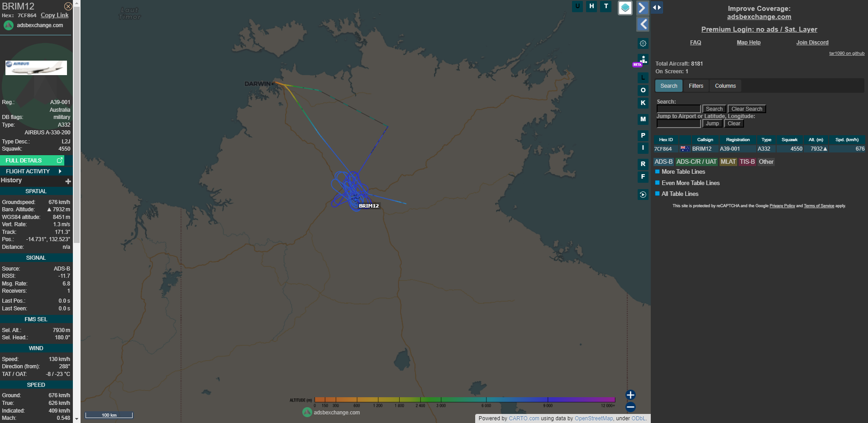Viewport: 868px width, 423px height.
Task: Click the Airbus aircraft thumbnail photo
Action: (36, 68)
